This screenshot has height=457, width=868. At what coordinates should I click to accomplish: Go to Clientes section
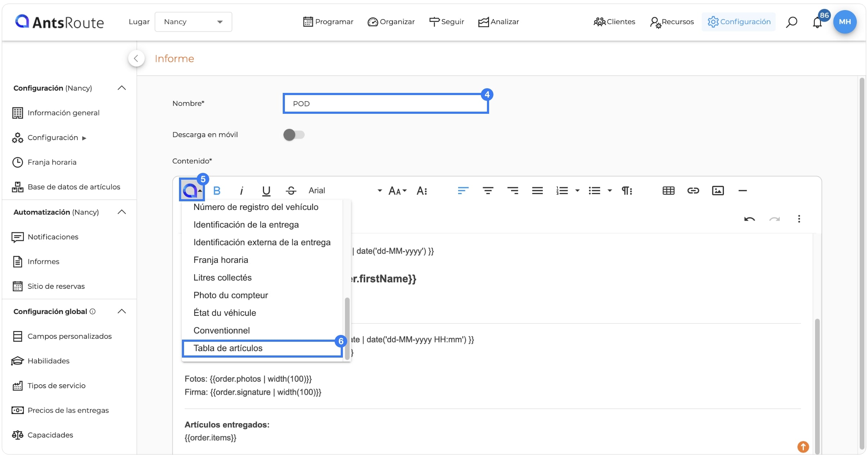[x=614, y=22]
